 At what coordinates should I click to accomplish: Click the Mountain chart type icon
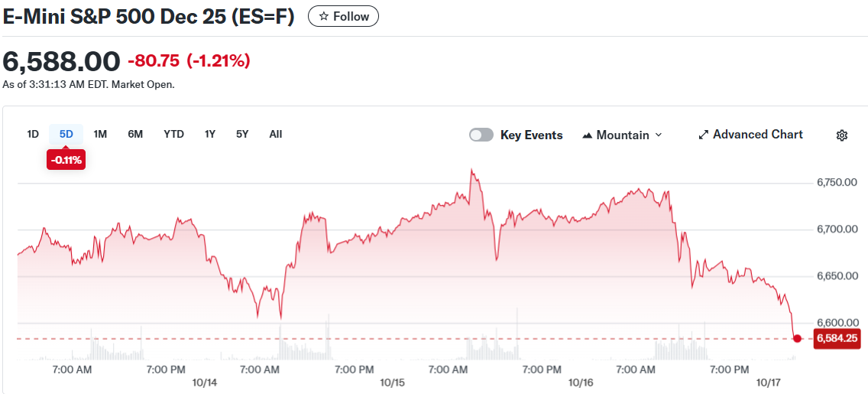(x=588, y=135)
